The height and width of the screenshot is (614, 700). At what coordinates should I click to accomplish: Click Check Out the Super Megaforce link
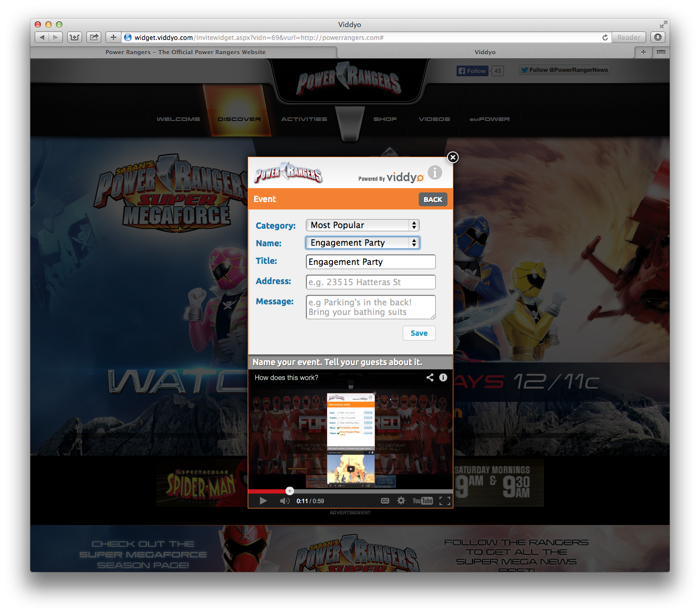(143, 554)
